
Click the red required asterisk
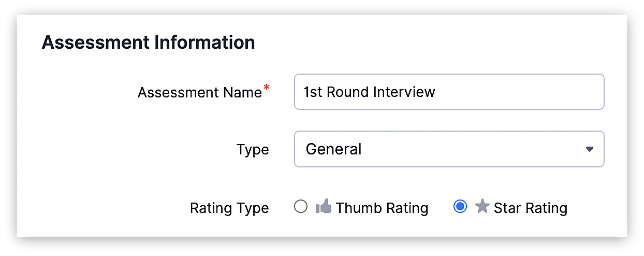[266, 88]
